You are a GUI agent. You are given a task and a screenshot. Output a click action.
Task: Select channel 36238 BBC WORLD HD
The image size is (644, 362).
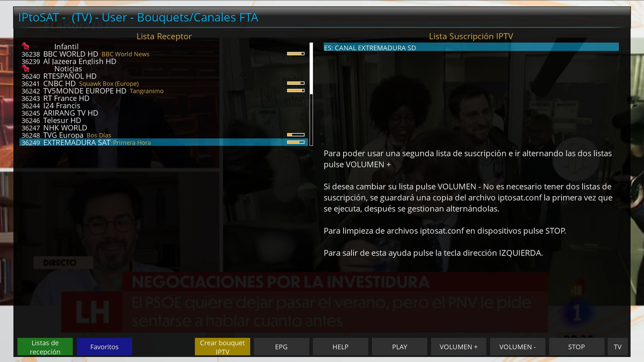164,54
